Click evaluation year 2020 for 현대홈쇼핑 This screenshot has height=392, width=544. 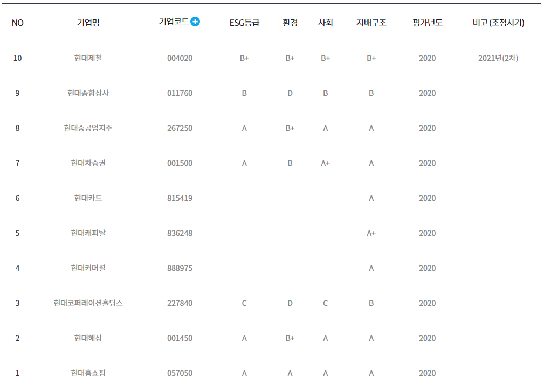pos(428,373)
